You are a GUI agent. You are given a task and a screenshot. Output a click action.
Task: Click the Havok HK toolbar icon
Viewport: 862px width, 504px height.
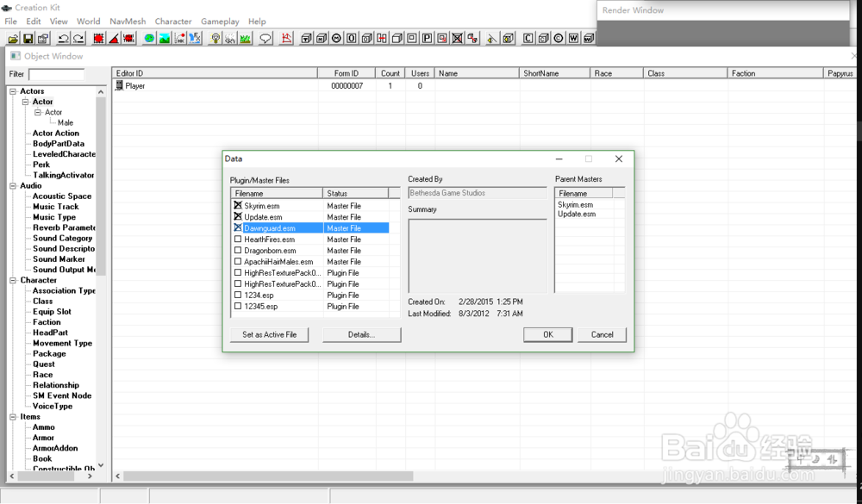point(179,39)
